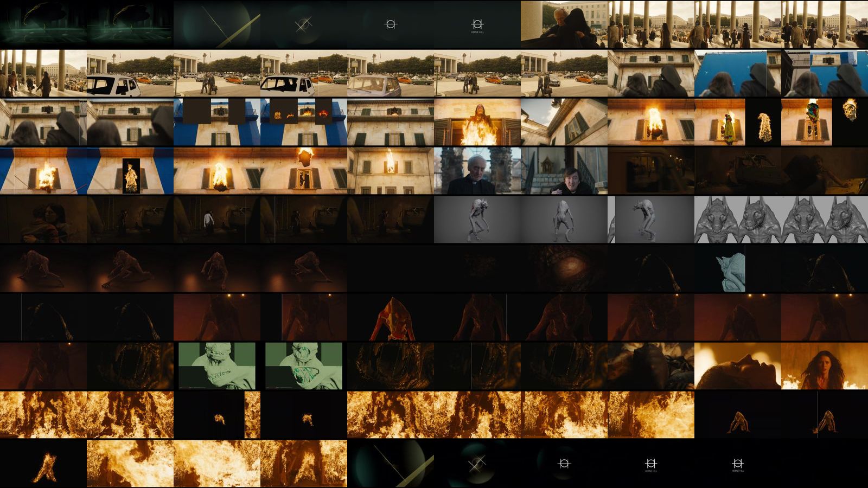This screenshot has height=488, width=868.
Task: Select the glowing creature eye close-up frame
Action: point(564,268)
